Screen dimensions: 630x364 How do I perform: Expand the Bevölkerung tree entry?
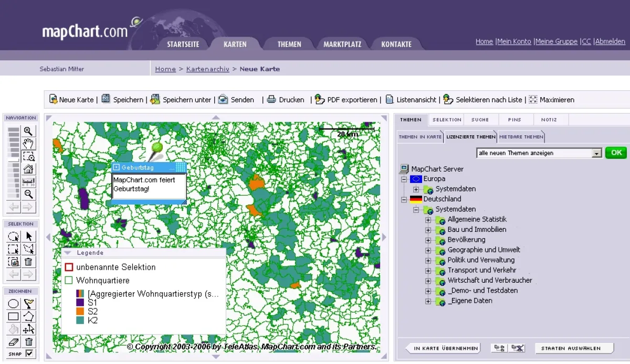click(x=428, y=240)
